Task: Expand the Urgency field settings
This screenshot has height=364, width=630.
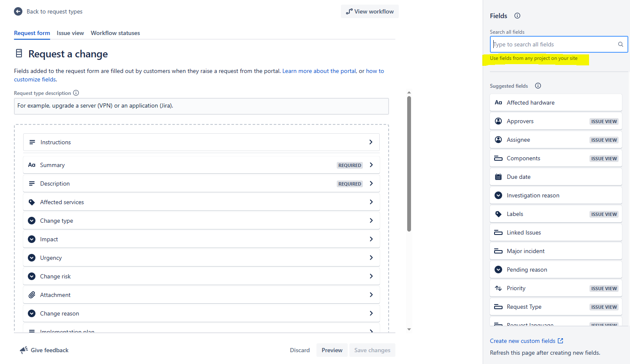Action: point(371,257)
